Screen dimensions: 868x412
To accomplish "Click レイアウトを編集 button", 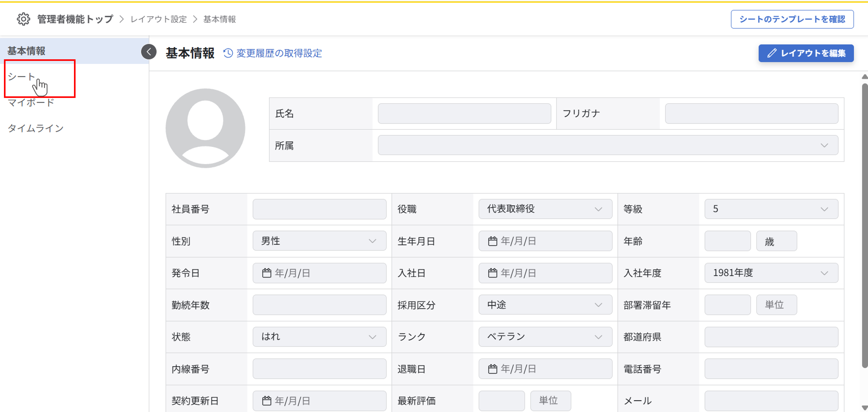I will 806,53.
